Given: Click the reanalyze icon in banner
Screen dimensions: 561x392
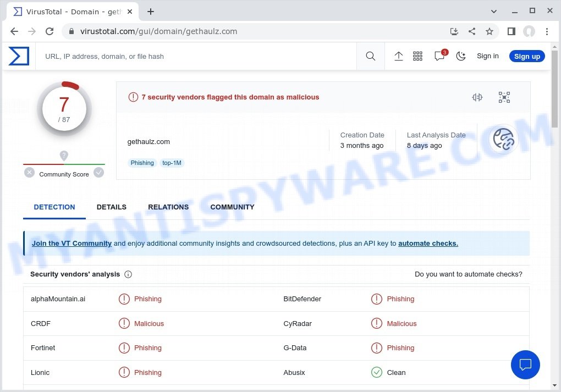Looking at the screenshot, I should click(x=477, y=97).
